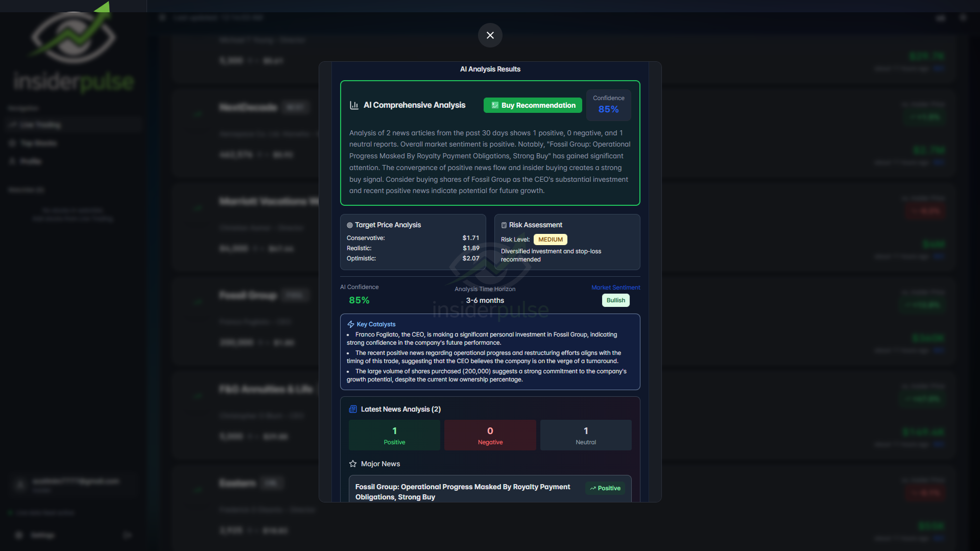The image size is (980, 551).
Task: Open the notification icon in the top-right bar
Action: coord(941,17)
